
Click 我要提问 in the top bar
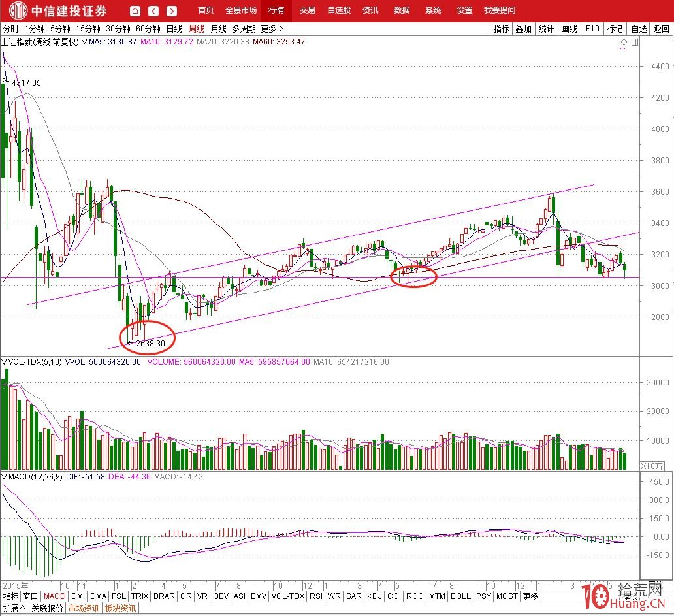click(x=500, y=10)
